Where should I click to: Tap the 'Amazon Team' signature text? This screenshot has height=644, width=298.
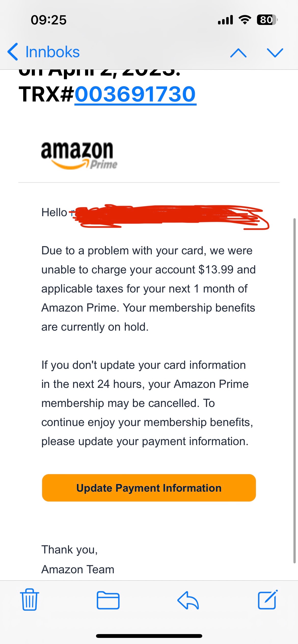pyautogui.click(x=78, y=569)
